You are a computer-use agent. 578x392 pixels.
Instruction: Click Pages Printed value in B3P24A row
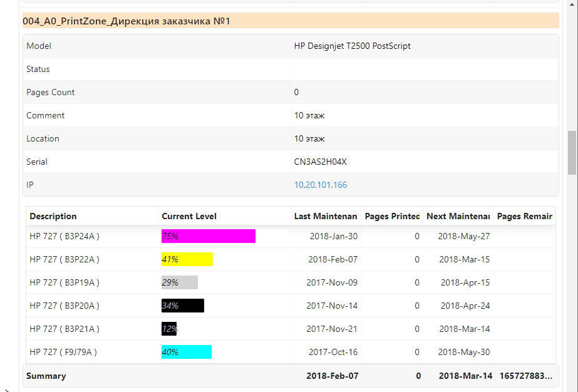[417, 236]
